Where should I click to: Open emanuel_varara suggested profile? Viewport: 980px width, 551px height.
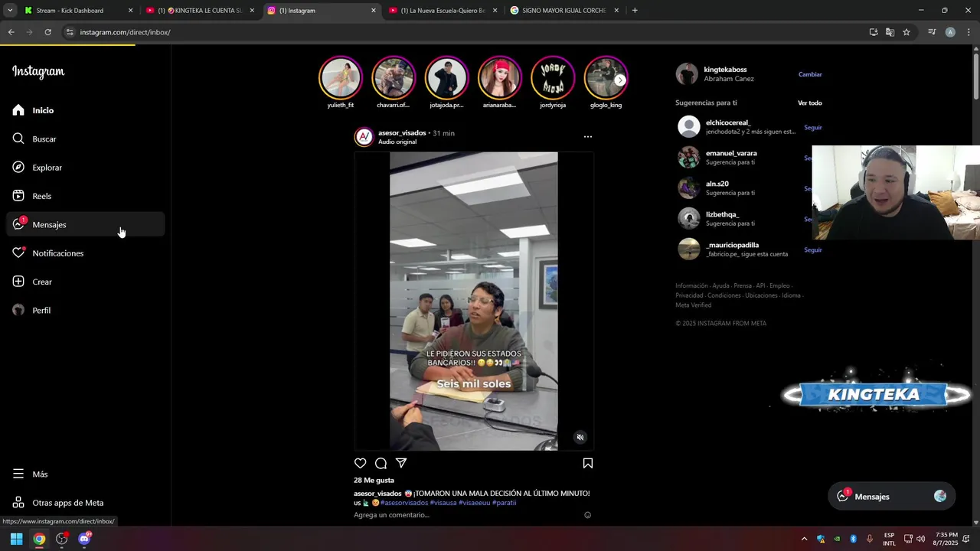(731, 153)
